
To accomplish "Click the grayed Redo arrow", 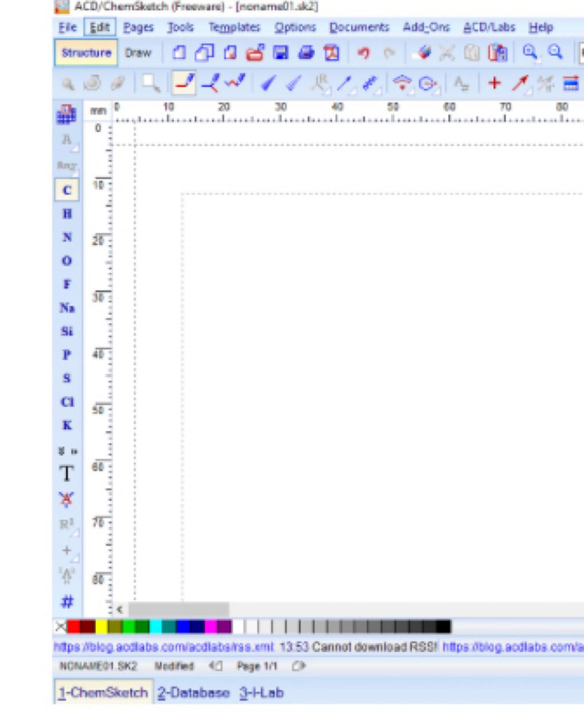I will (390, 53).
